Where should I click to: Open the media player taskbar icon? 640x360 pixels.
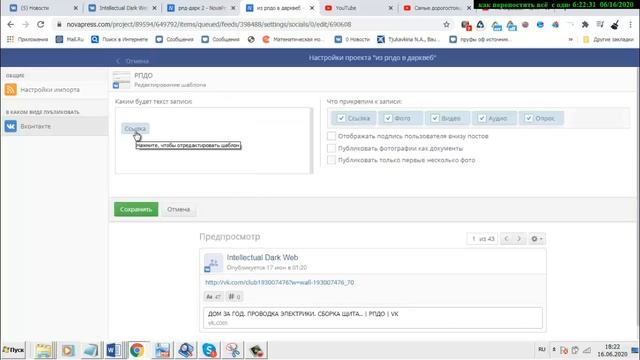pyautogui.click(x=68, y=350)
